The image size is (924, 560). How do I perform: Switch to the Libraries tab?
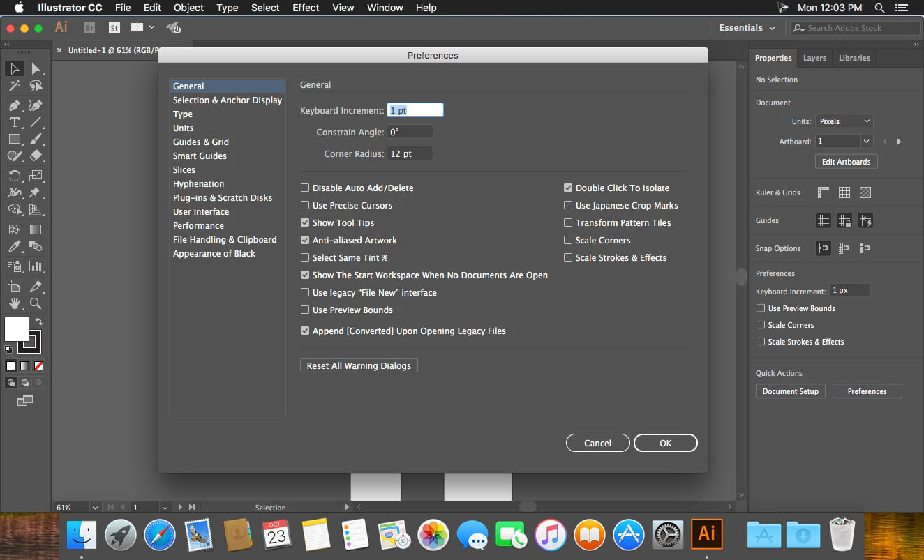(x=854, y=58)
